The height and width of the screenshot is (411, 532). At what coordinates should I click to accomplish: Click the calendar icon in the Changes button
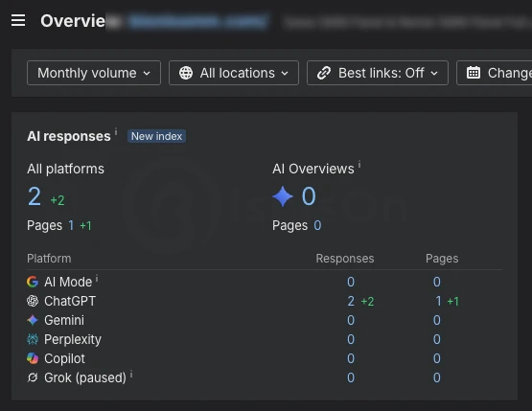(474, 73)
